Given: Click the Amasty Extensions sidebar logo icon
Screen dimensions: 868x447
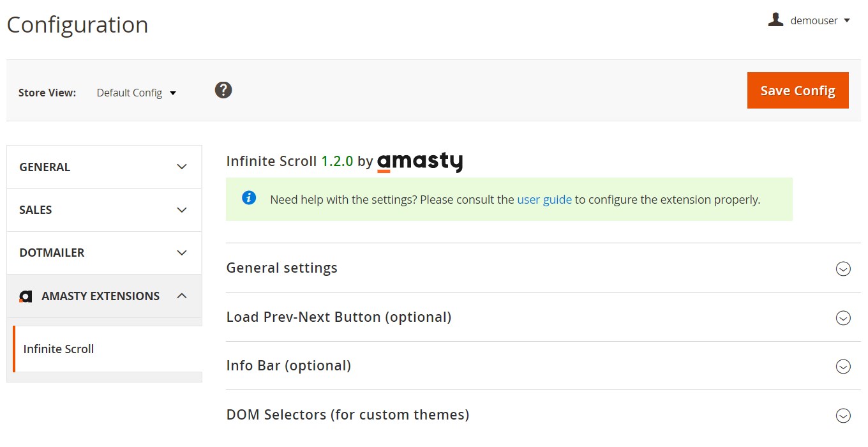Looking at the screenshot, I should click(26, 296).
